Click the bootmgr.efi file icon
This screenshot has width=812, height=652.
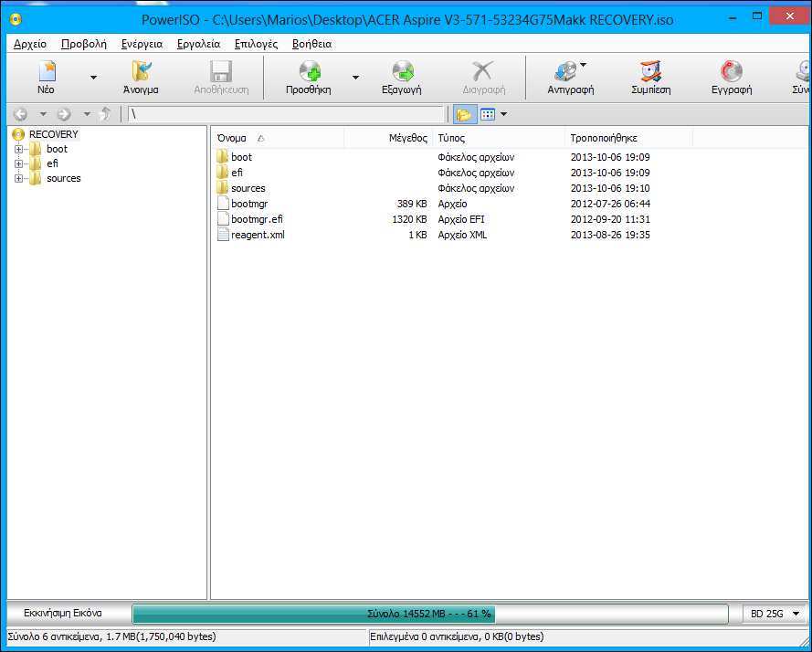[x=223, y=219]
